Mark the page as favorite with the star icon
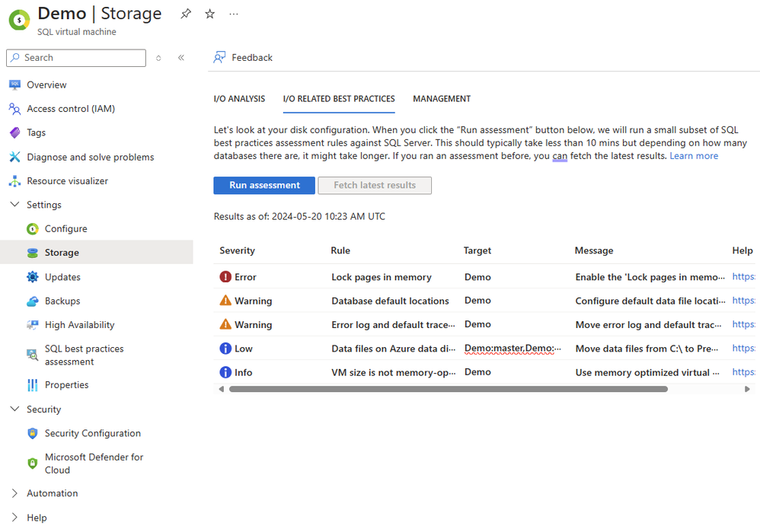Viewport: 760px width, 532px height. tap(210, 14)
